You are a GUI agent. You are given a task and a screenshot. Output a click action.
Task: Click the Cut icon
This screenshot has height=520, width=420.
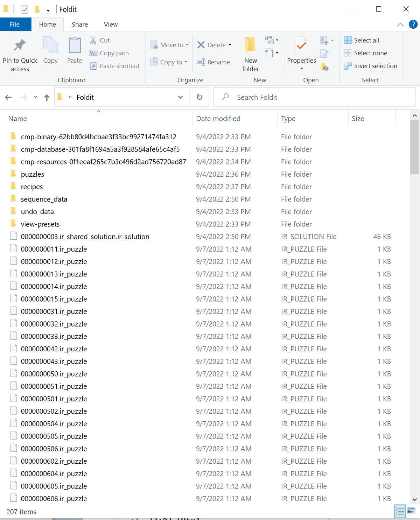point(100,40)
